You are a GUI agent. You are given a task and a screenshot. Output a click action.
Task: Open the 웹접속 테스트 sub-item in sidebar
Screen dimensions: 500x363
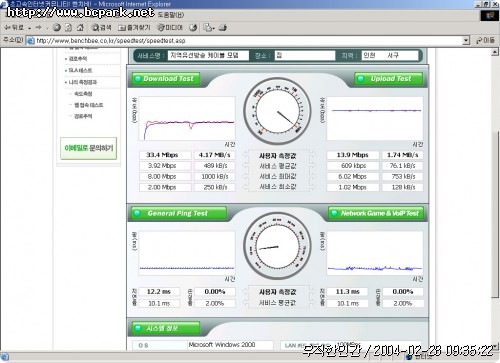[x=88, y=105]
